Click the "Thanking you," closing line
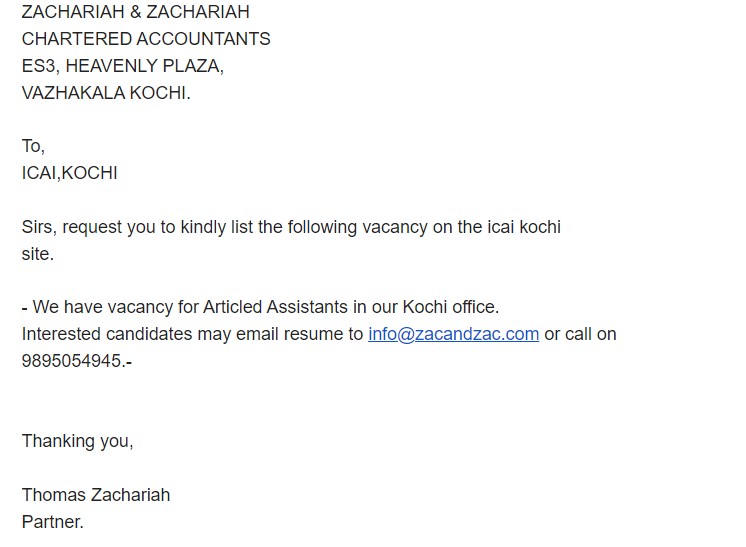The image size is (746, 547). [77, 441]
